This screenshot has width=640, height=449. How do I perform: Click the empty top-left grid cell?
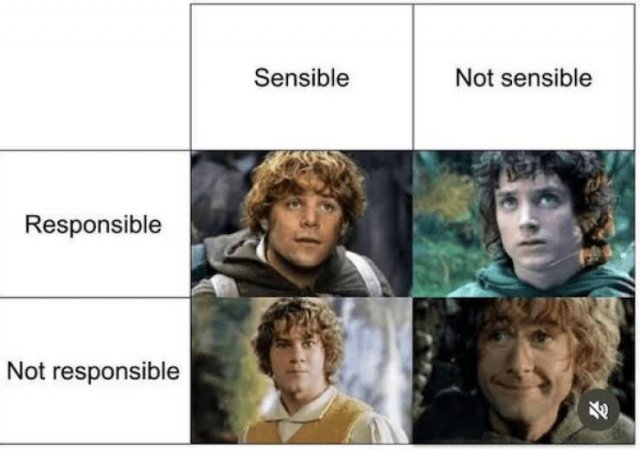[95, 78]
